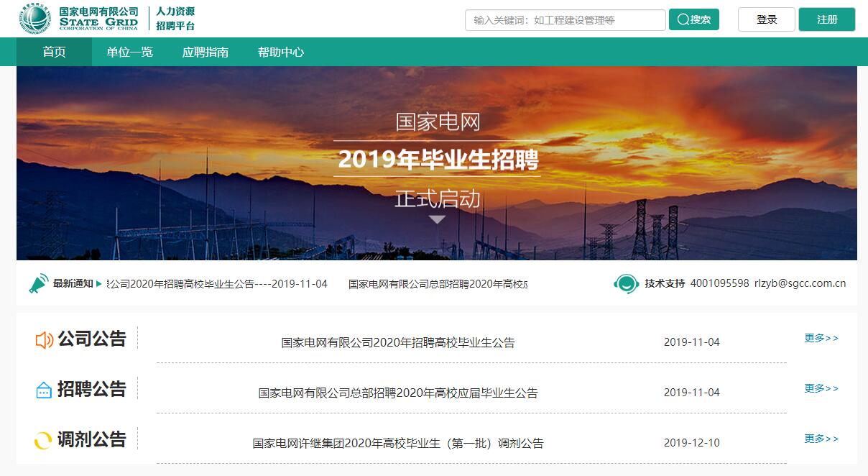
Task: Click the 2019-11-04 date in 公司公告 row
Action: coord(691,342)
